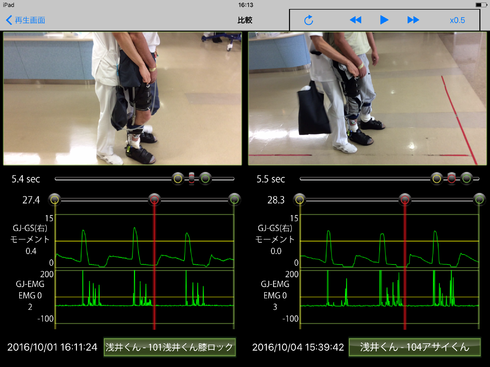Image resolution: width=490 pixels, height=367 pixels.
Task: Click yellow handle on right 28.3 graph slider
Action: (300, 200)
